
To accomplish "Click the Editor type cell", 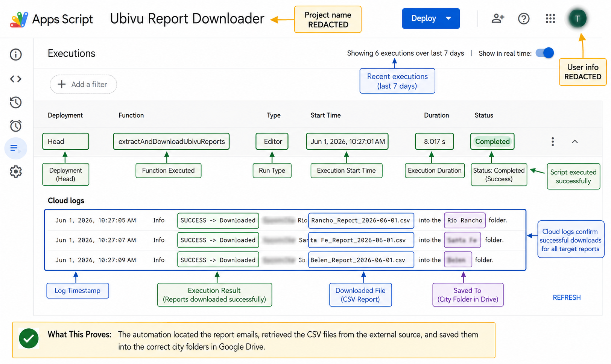I will tap(272, 142).
